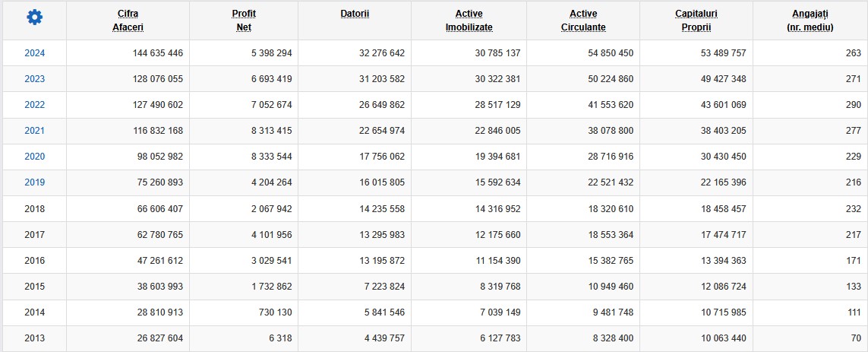Select debt value 26 649 862
This screenshot has height=352, width=868.
coord(382,105)
